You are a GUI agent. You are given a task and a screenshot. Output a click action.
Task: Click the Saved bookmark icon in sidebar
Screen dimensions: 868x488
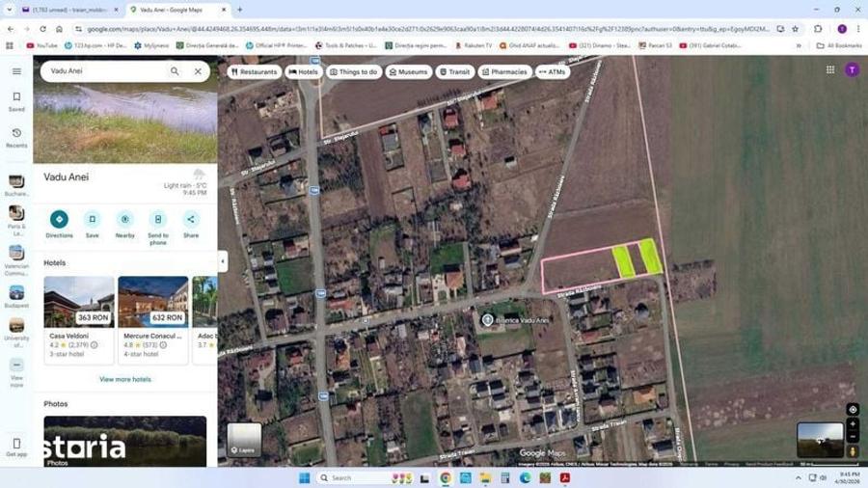16,96
